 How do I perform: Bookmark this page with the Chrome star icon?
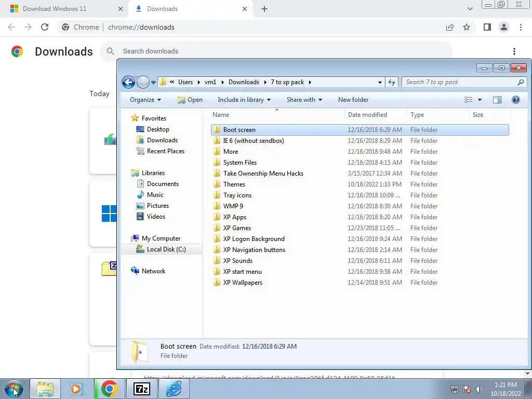point(467,27)
